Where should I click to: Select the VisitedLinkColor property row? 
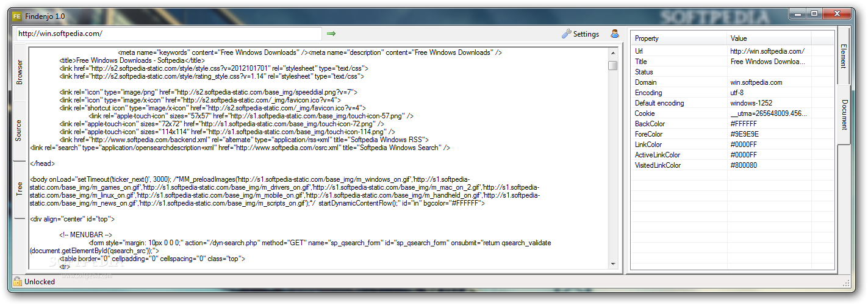733,165
